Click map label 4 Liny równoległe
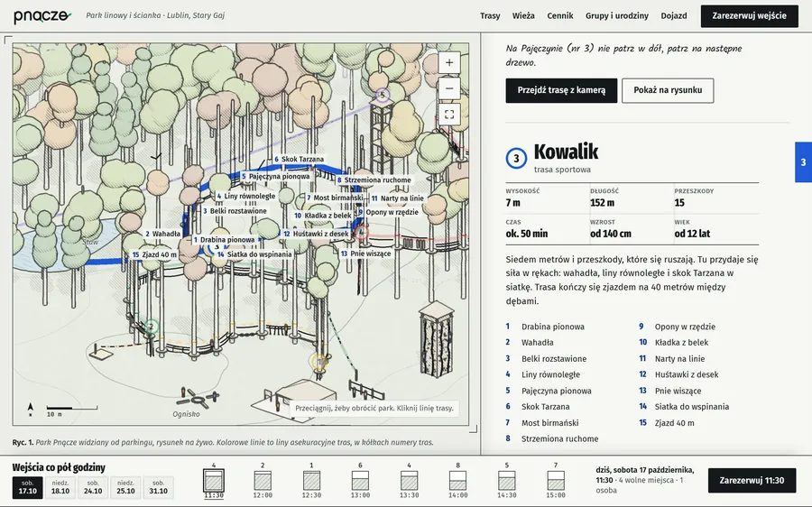The height and width of the screenshot is (507, 812). tap(246, 197)
